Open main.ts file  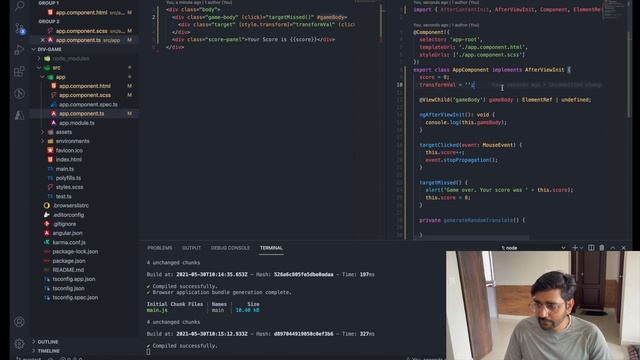coord(64,169)
